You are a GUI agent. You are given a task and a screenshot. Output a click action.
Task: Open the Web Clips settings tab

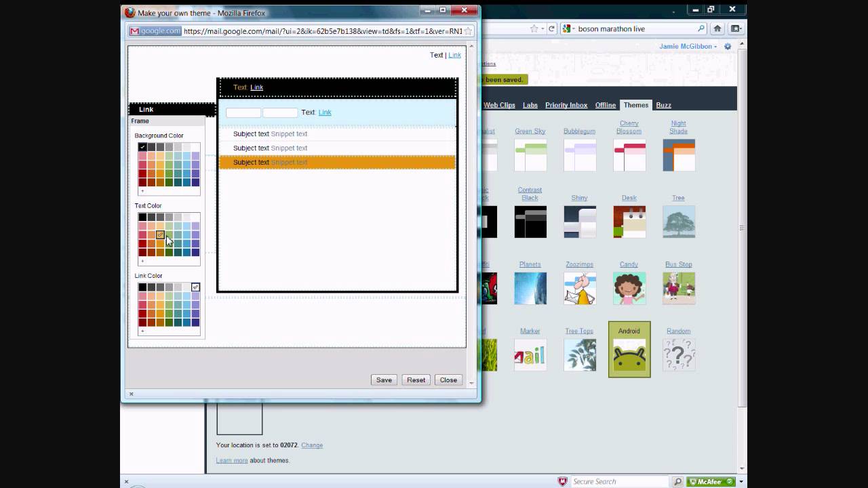click(x=499, y=105)
